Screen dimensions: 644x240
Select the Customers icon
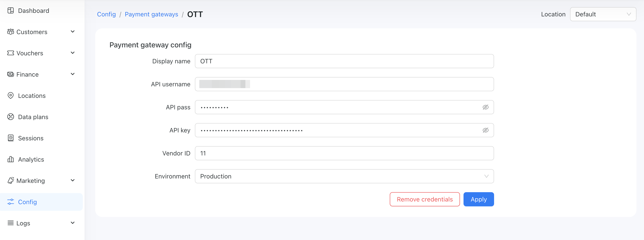coord(10,32)
